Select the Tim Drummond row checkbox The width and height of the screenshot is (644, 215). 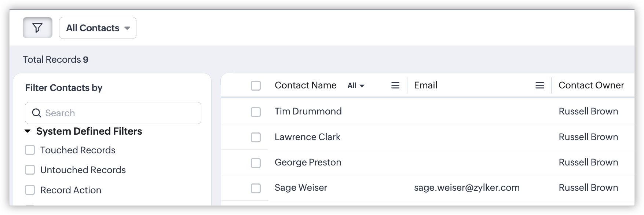[256, 112]
